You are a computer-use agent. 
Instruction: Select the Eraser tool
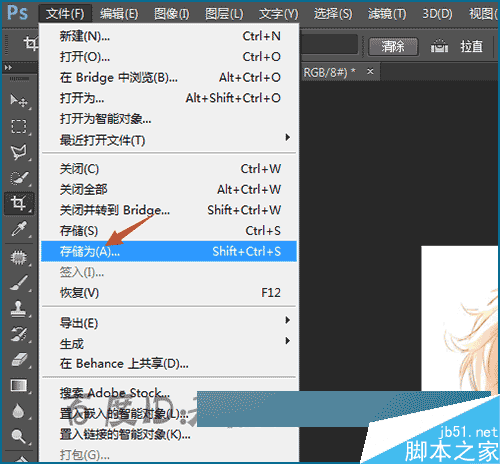(19, 360)
